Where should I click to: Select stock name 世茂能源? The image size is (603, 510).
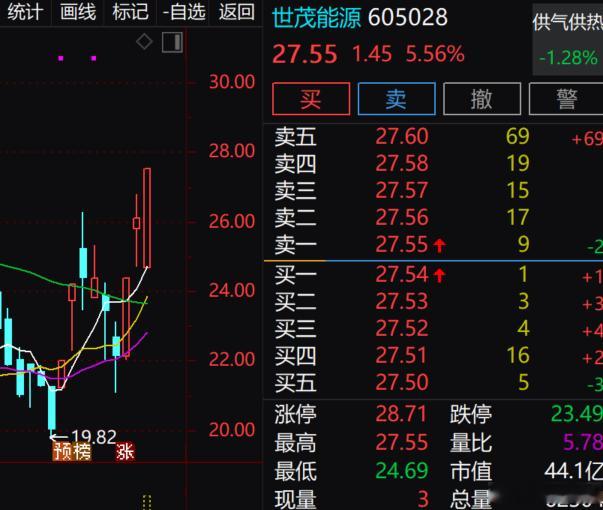click(x=316, y=17)
